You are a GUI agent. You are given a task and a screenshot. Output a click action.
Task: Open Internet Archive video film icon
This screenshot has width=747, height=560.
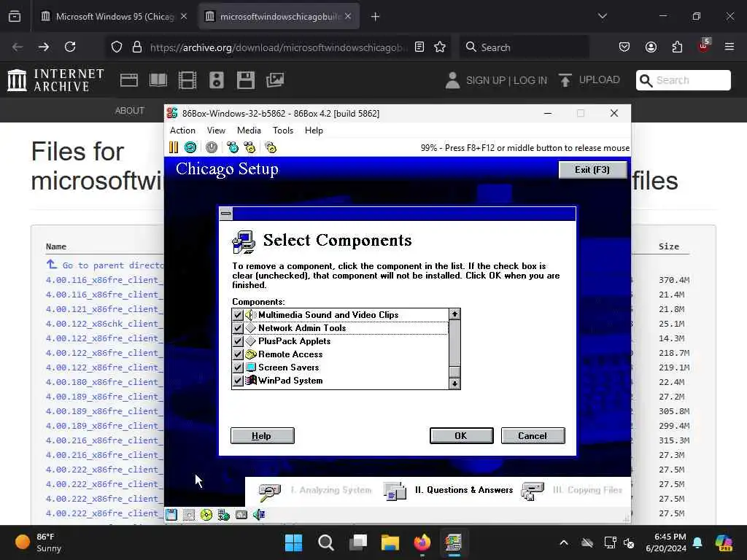(187, 80)
